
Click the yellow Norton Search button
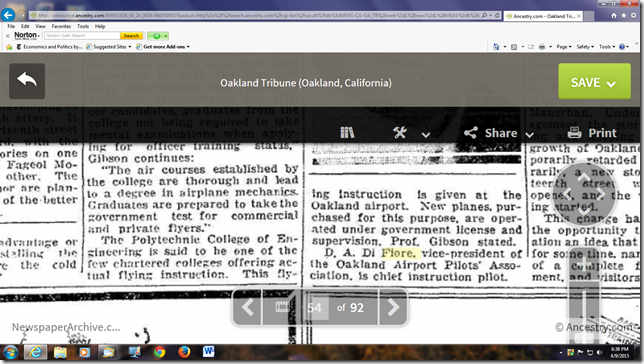click(x=131, y=36)
